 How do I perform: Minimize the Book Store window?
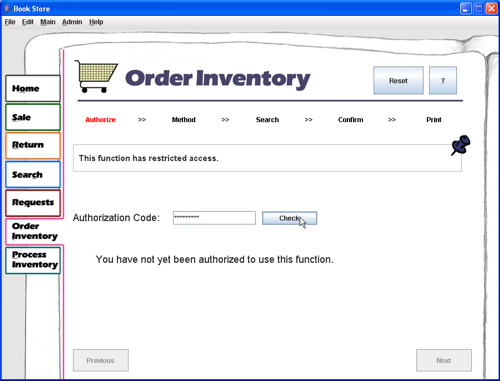(x=466, y=8)
